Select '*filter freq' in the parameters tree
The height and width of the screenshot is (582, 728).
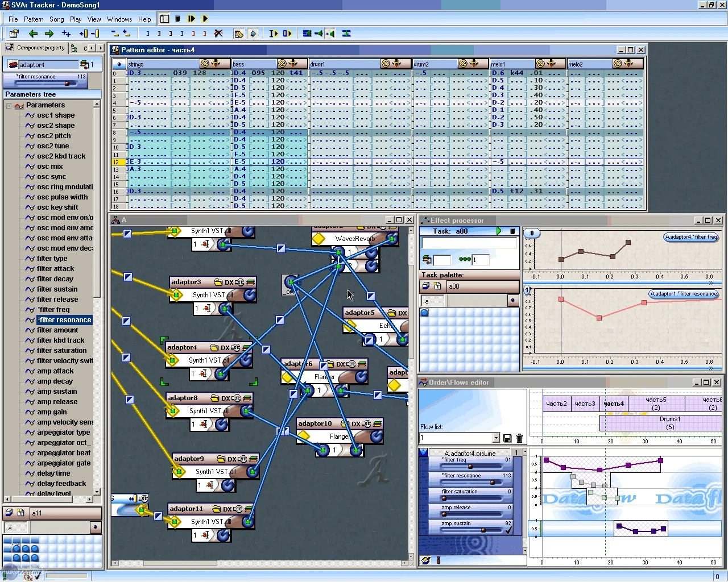click(x=53, y=310)
